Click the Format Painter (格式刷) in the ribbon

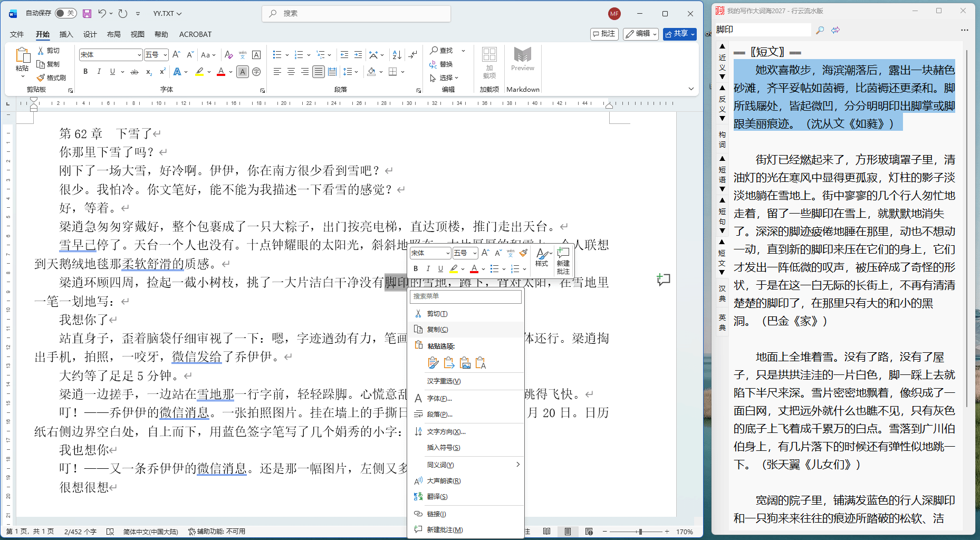pyautogui.click(x=52, y=78)
